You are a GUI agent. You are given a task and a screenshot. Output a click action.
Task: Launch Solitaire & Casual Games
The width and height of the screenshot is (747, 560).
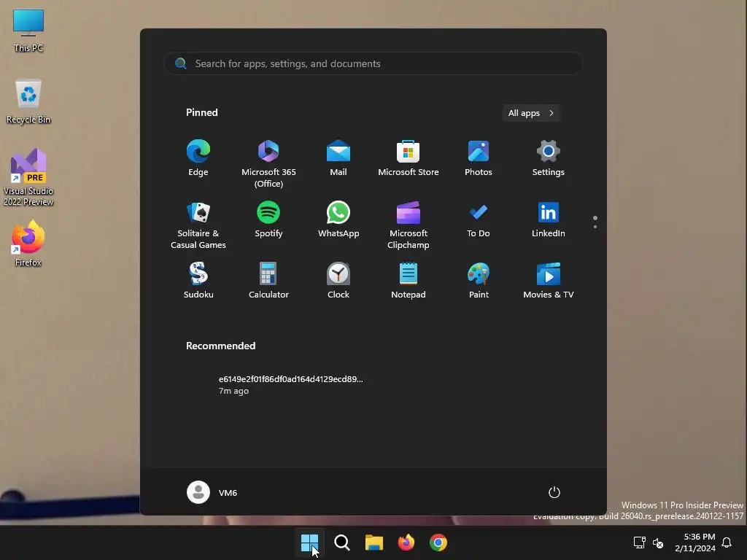pyautogui.click(x=198, y=225)
